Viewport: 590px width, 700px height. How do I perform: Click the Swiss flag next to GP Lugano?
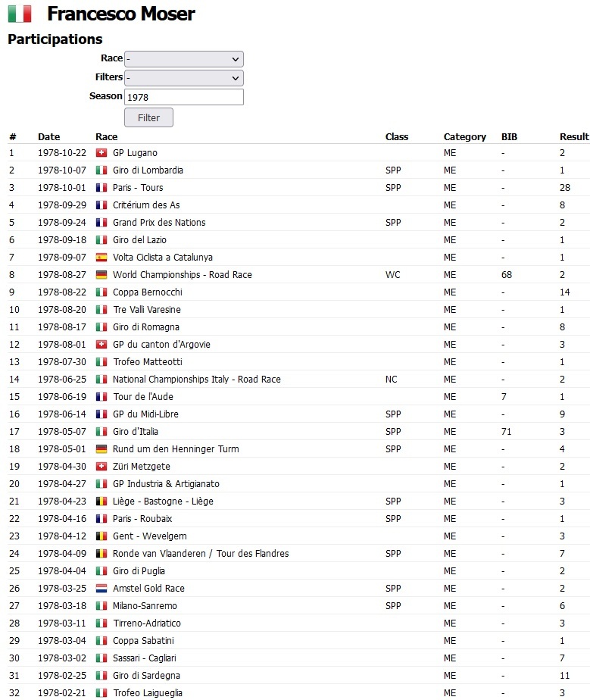[x=101, y=153]
